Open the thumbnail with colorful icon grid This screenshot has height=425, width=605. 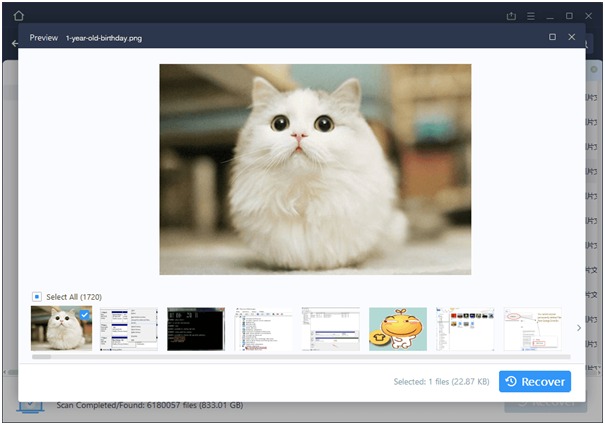[x=465, y=329]
